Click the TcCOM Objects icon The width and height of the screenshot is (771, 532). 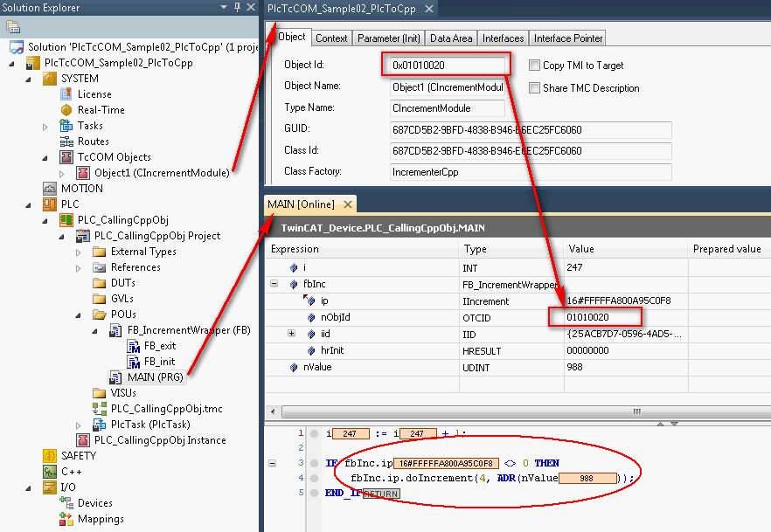(66, 157)
